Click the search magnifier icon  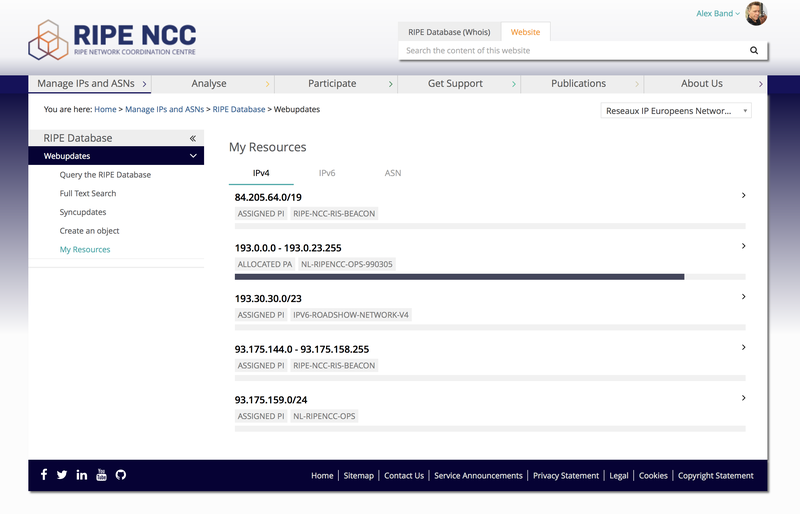754,50
